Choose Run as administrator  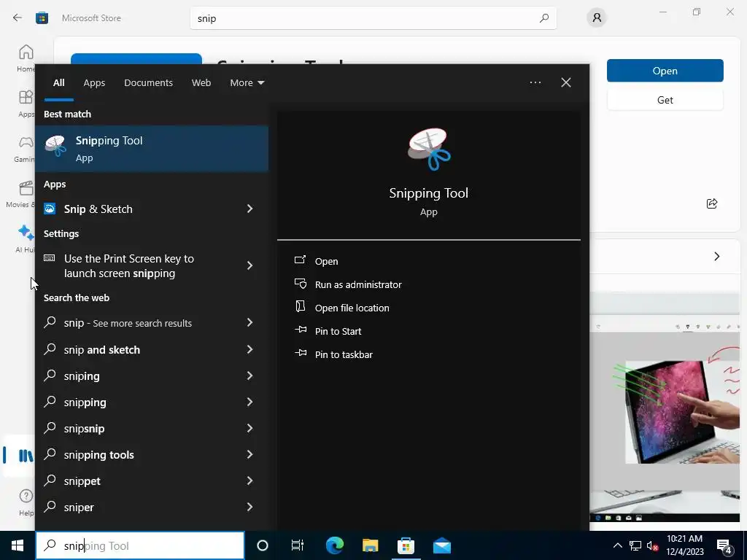coord(348,284)
